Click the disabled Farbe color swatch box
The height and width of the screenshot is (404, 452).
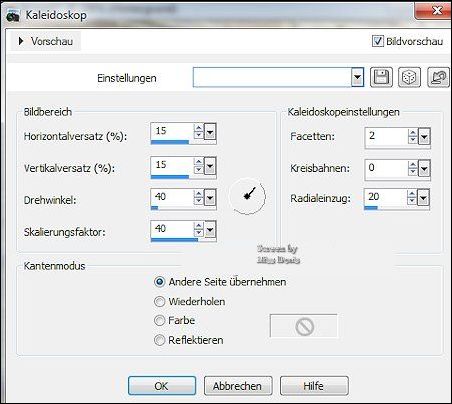303,326
